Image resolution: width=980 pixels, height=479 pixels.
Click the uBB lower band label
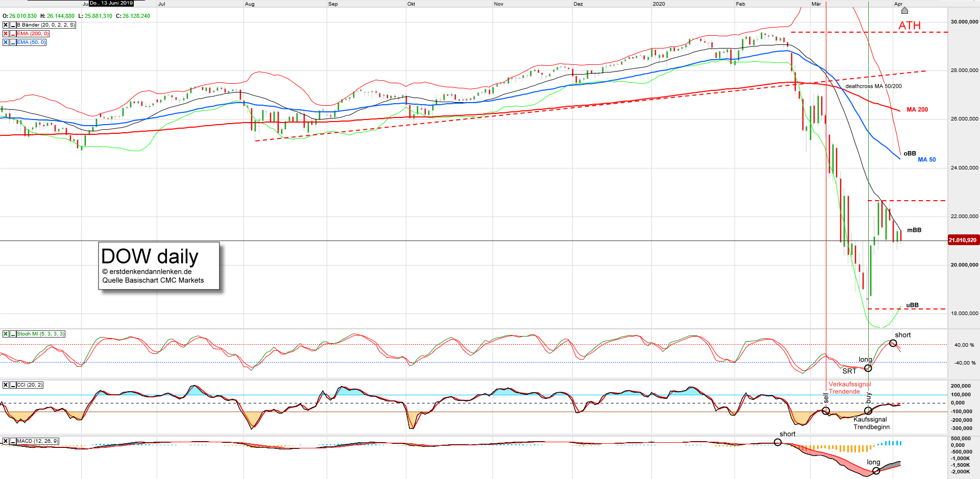coord(912,305)
